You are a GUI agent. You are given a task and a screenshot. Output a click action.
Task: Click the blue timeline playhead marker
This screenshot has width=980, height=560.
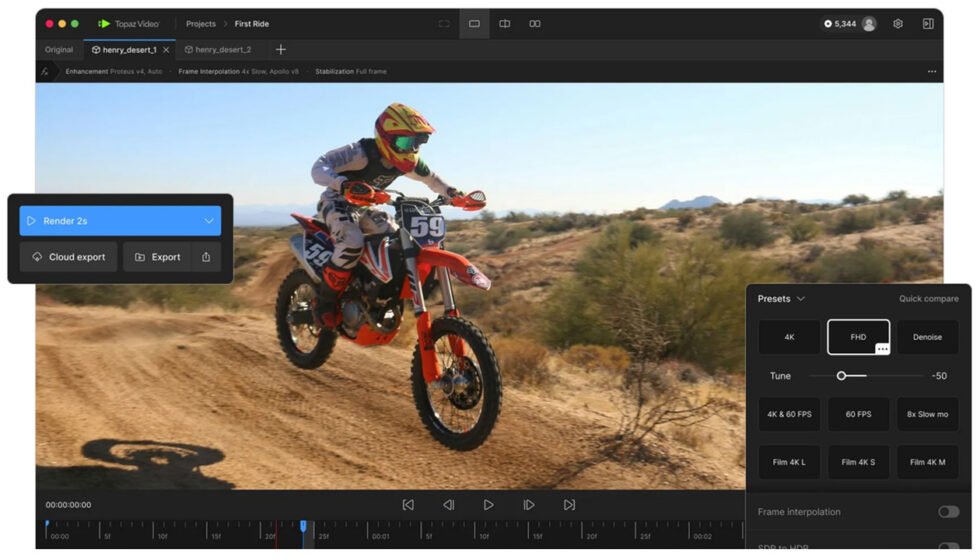click(x=303, y=527)
